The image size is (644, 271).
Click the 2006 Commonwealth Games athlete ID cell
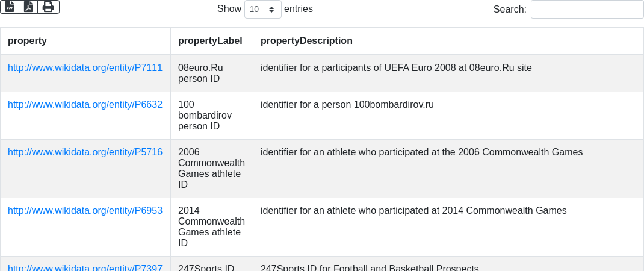click(x=211, y=169)
